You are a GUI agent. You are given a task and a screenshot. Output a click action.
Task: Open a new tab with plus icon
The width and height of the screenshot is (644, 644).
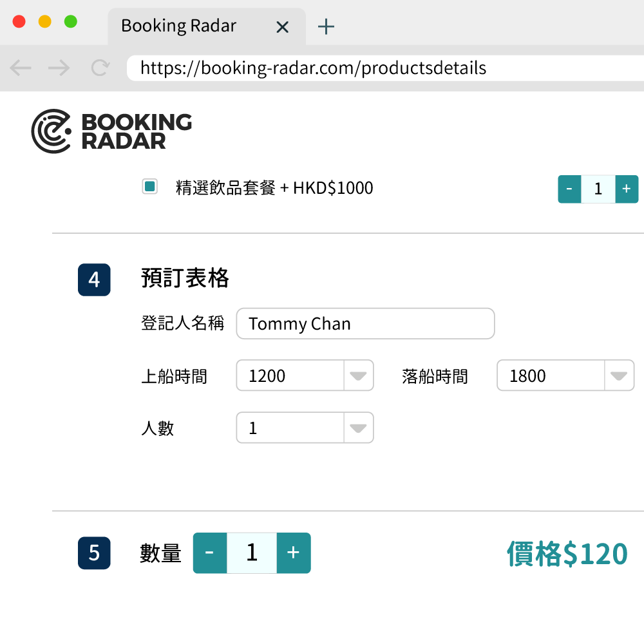pyautogui.click(x=326, y=26)
